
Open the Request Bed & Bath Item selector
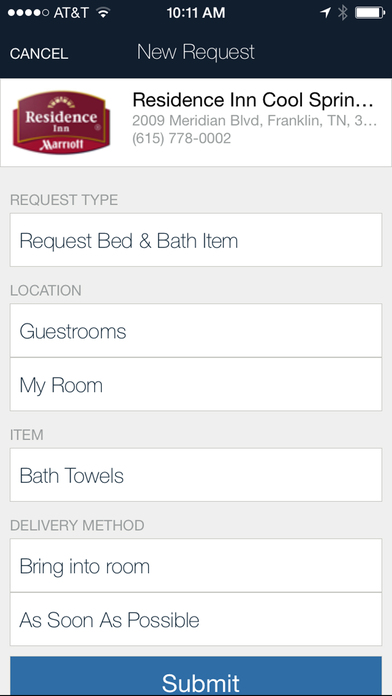(x=196, y=240)
